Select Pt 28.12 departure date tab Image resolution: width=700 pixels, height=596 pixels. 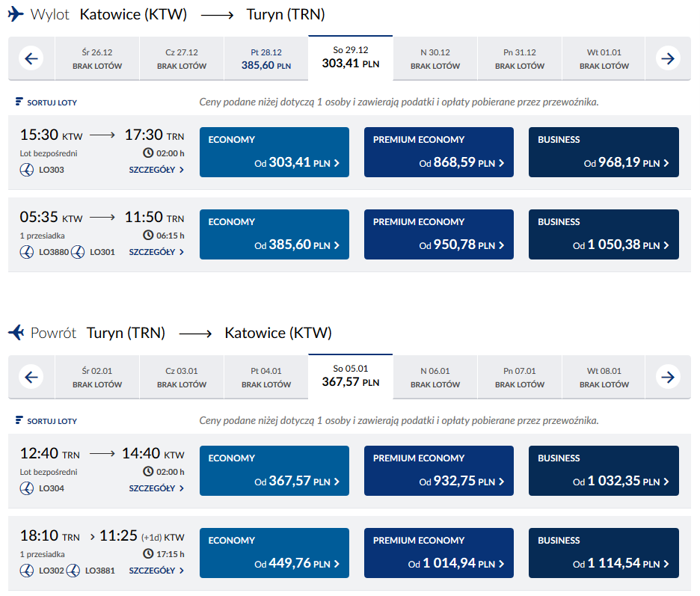coord(266,58)
